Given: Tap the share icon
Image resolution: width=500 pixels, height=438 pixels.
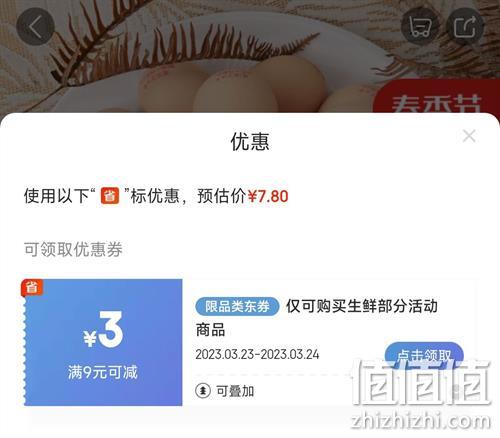Looking at the screenshot, I should [x=465, y=27].
